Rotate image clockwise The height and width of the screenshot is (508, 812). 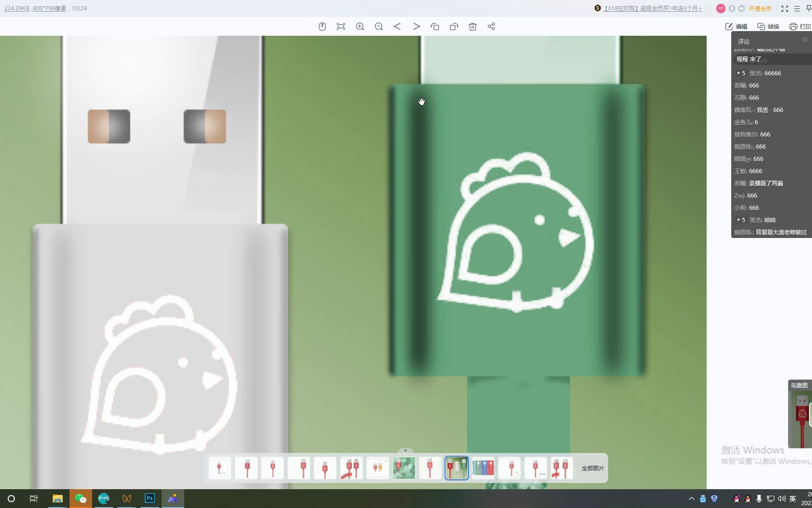point(454,27)
